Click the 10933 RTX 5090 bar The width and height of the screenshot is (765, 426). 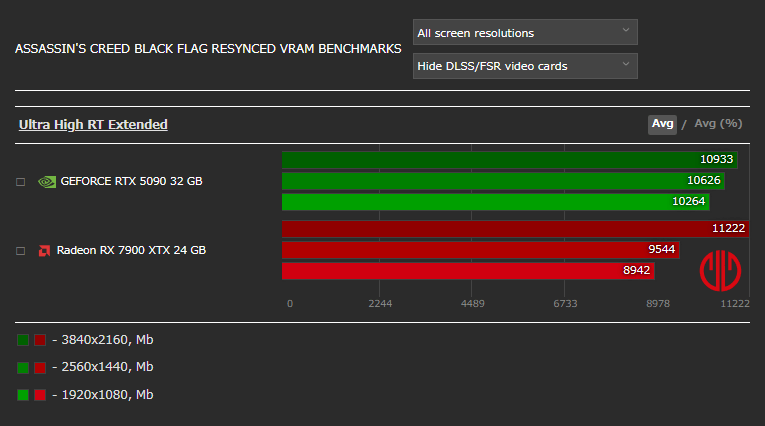point(509,160)
